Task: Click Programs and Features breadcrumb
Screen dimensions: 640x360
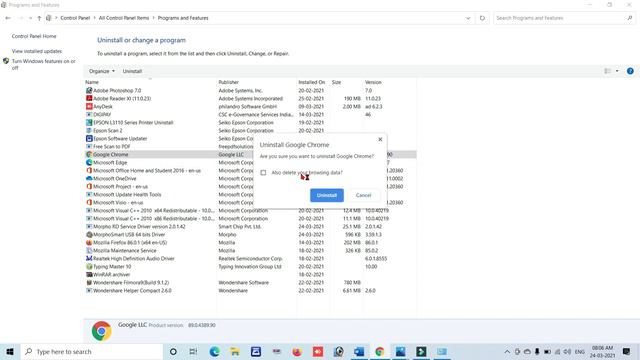Action: click(x=183, y=18)
